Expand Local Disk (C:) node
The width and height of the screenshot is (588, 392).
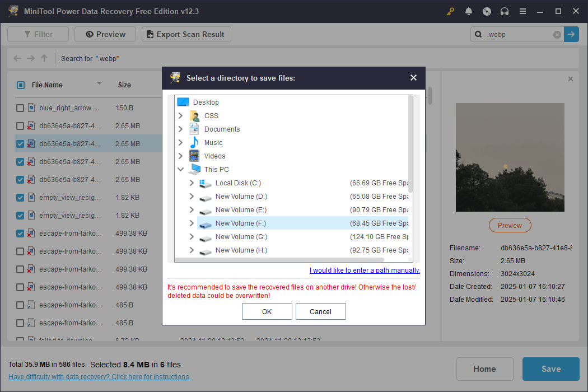[192, 183]
